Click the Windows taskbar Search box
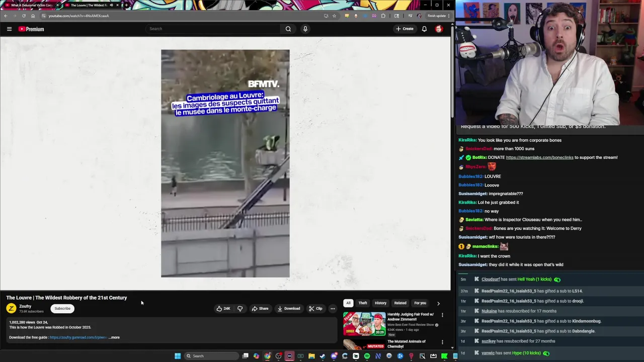The height and width of the screenshot is (362, 644). pos(211,356)
